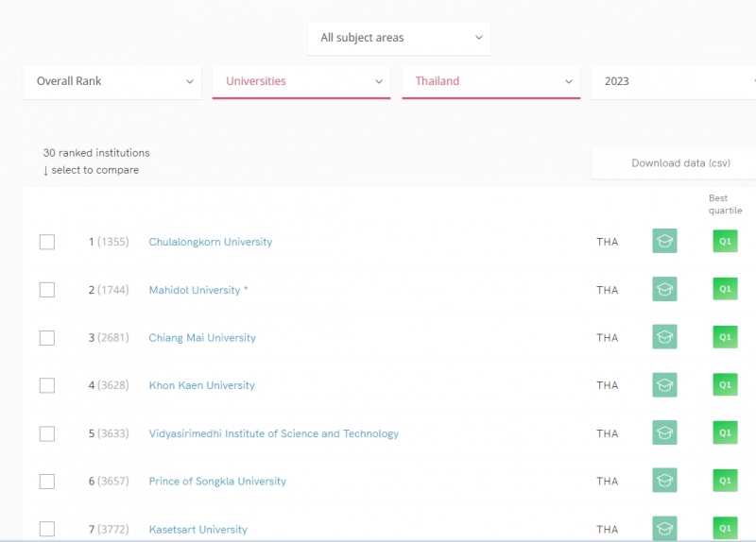Expand the Overall Rank dropdown
This screenshot has width=756, height=542.
pos(112,81)
